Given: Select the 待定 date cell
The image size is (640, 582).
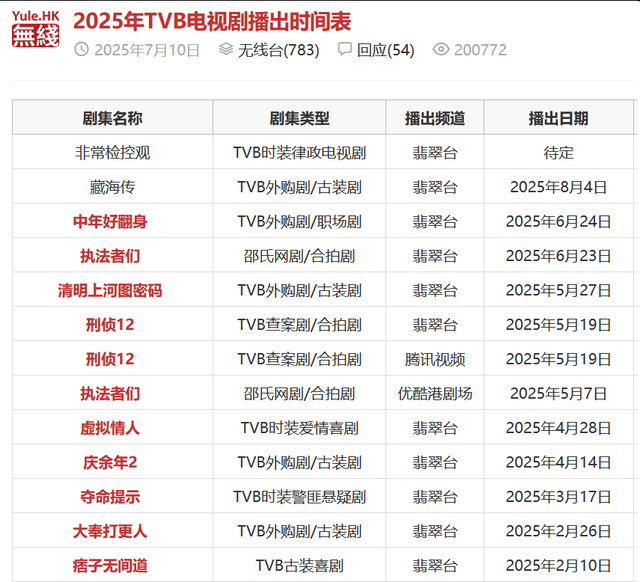Looking at the screenshot, I should pos(558,153).
